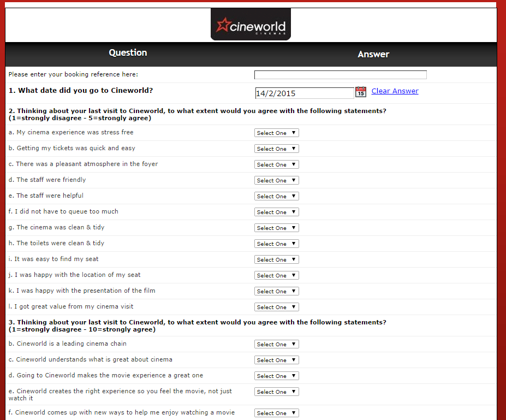
Task: Open dropdown for 'new ways to help me enjoy' statement
Action: pyautogui.click(x=277, y=412)
